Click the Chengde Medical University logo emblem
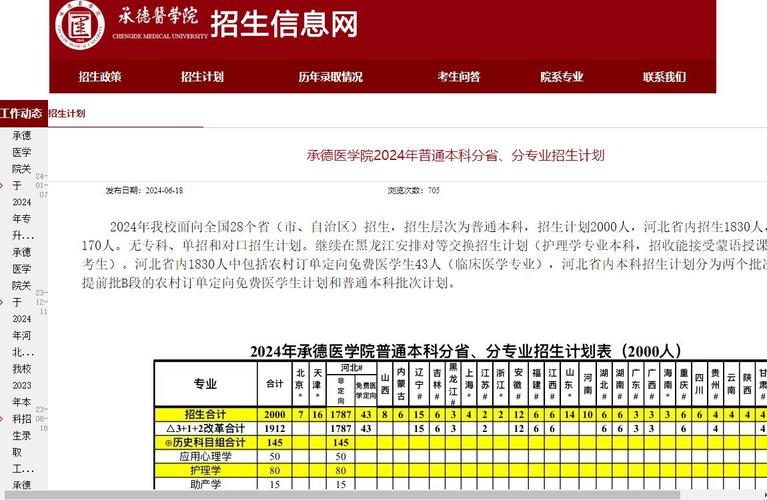 coord(80,24)
